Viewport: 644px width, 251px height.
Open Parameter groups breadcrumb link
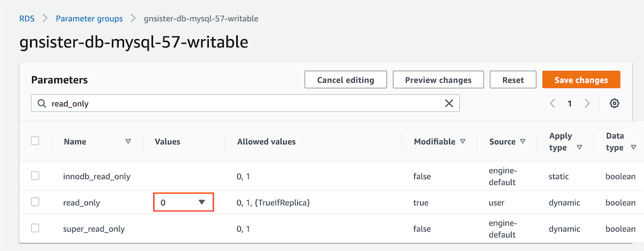(89, 19)
